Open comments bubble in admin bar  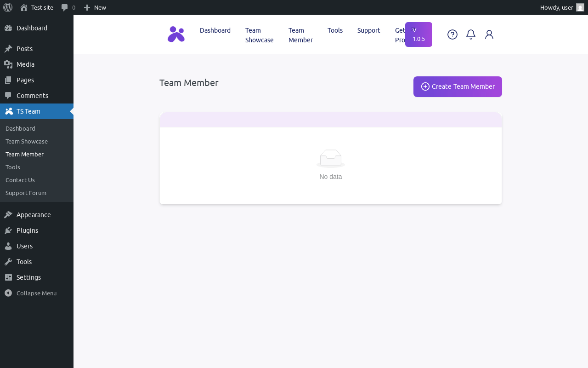[x=68, y=7]
